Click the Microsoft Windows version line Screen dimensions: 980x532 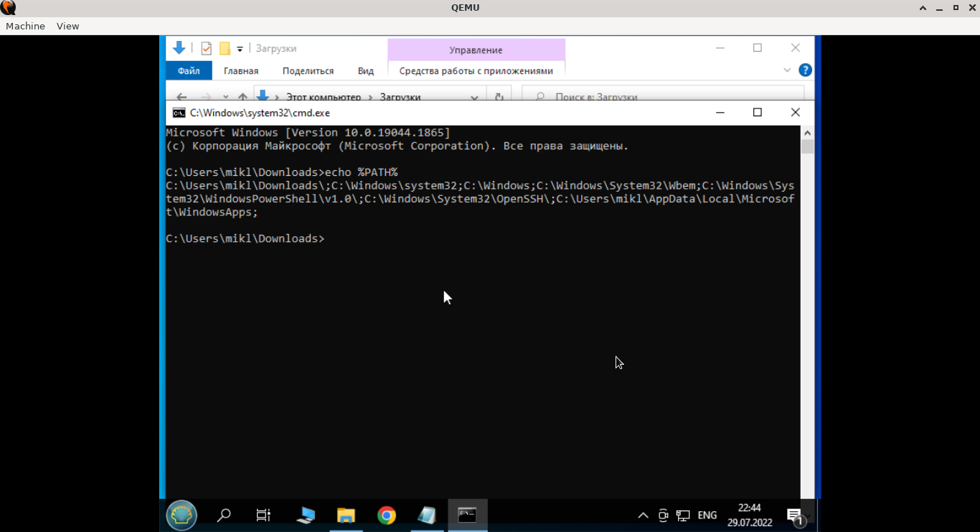pos(308,133)
